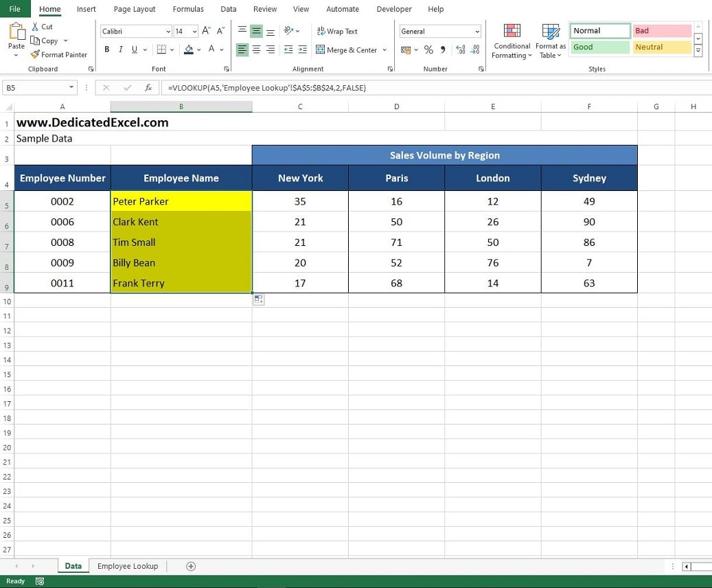
Task: Switch to the Formulas ribbon tab
Action: [187, 9]
